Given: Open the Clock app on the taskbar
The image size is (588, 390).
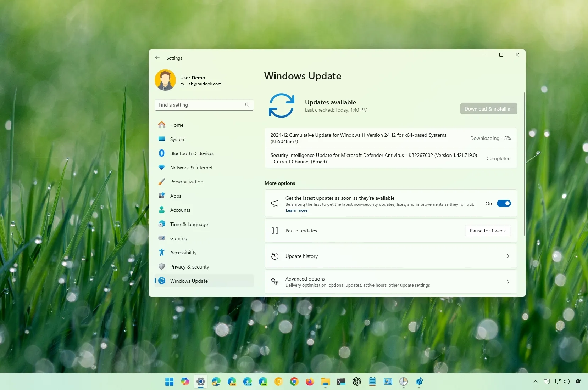Looking at the screenshot, I should (x=404, y=381).
